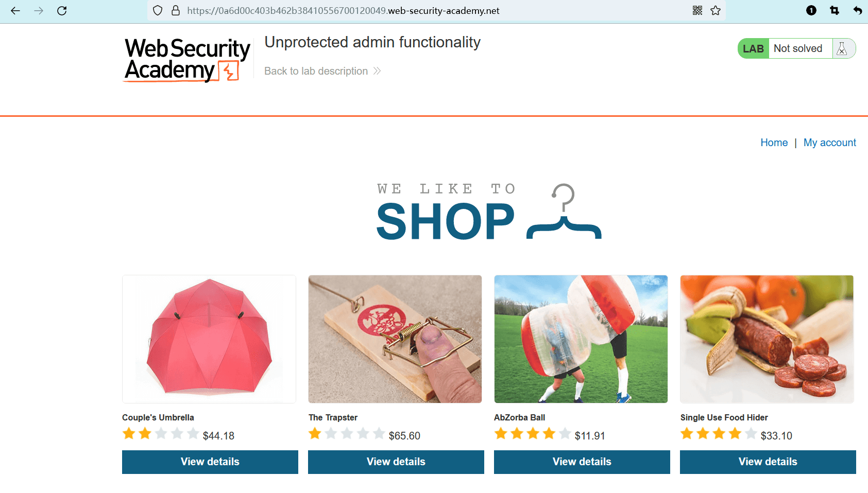View details for Couple's Umbrella
Screen dimensions: 868x493
tap(210, 462)
